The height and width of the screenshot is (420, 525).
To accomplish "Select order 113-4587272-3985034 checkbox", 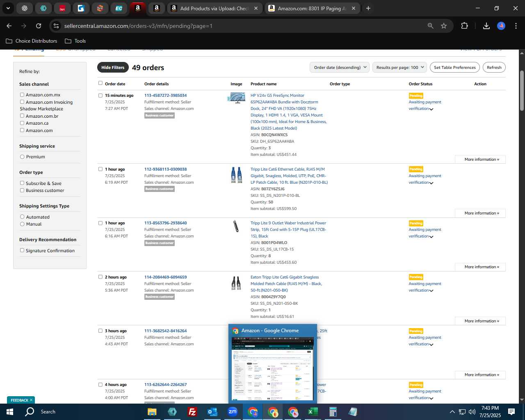I will [x=100, y=96].
